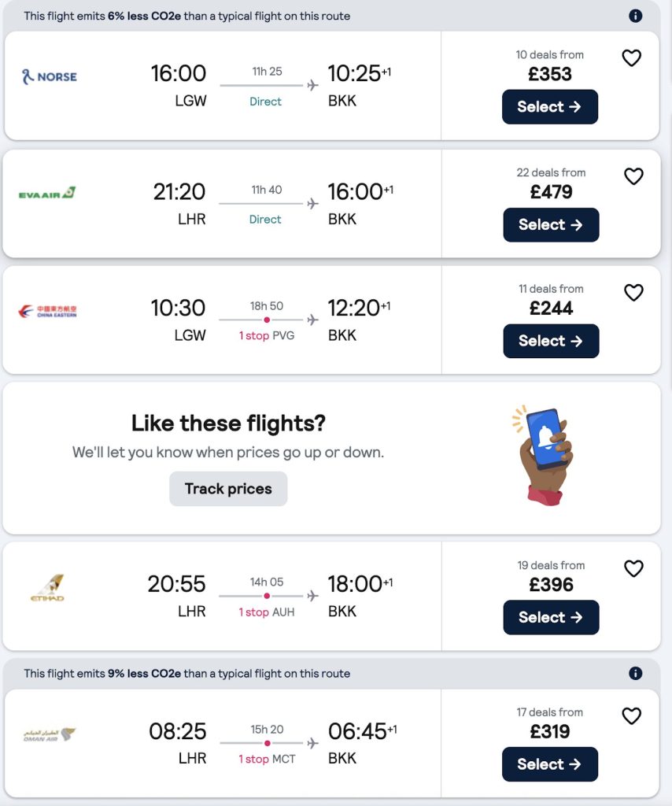This screenshot has width=672, height=806.
Task: Click the China Eastern airline logo
Action: [49, 310]
